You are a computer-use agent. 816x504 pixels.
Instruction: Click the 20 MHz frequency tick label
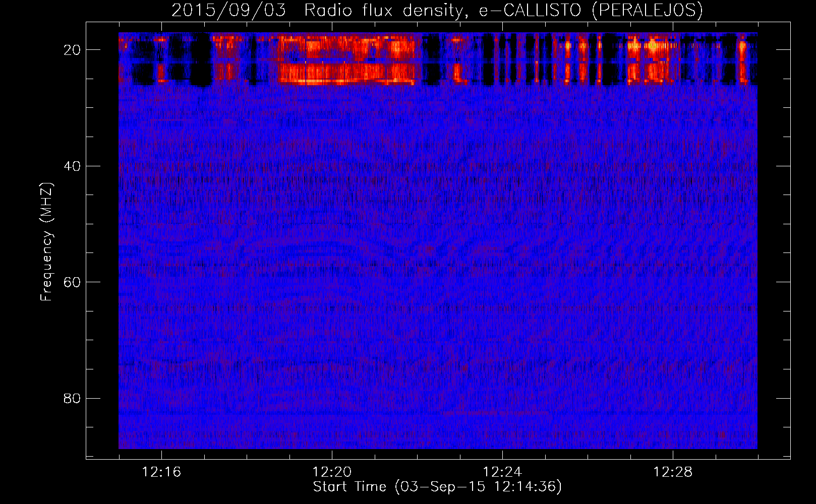point(72,50)
